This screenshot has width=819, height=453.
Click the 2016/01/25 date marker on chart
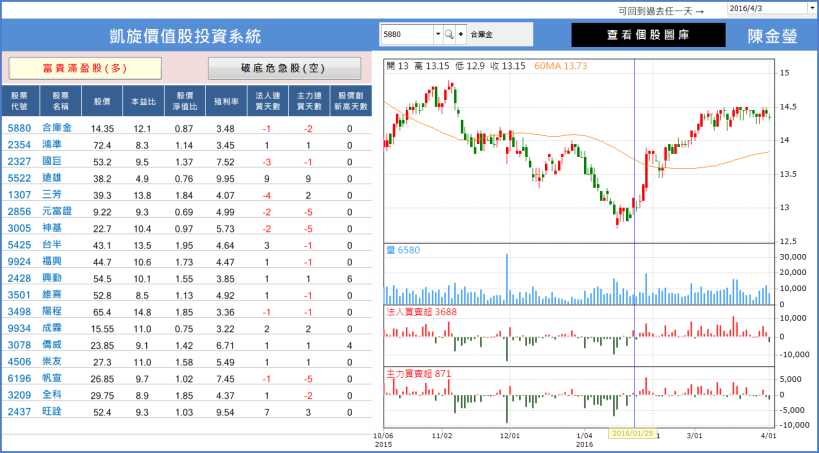pos(633,433)
